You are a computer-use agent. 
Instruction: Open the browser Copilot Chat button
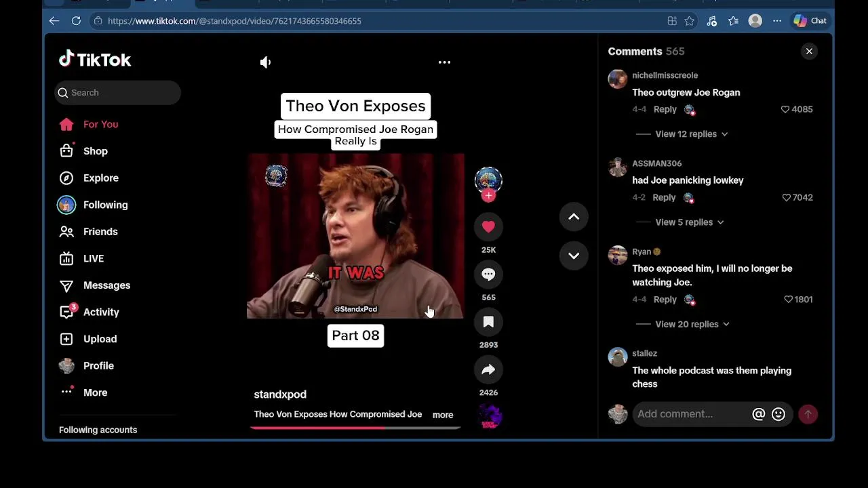pyautogui.click(x=810, y=21)
